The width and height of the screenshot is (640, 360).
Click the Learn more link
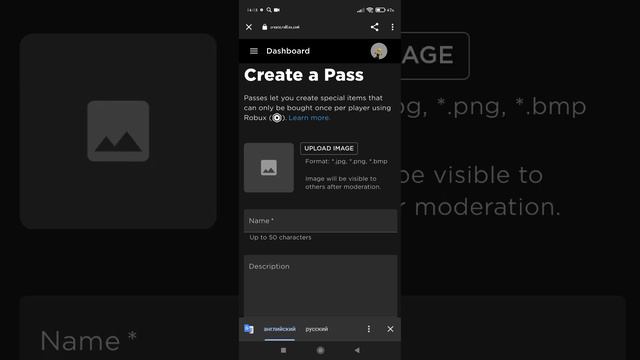click(x=309, y=118)
